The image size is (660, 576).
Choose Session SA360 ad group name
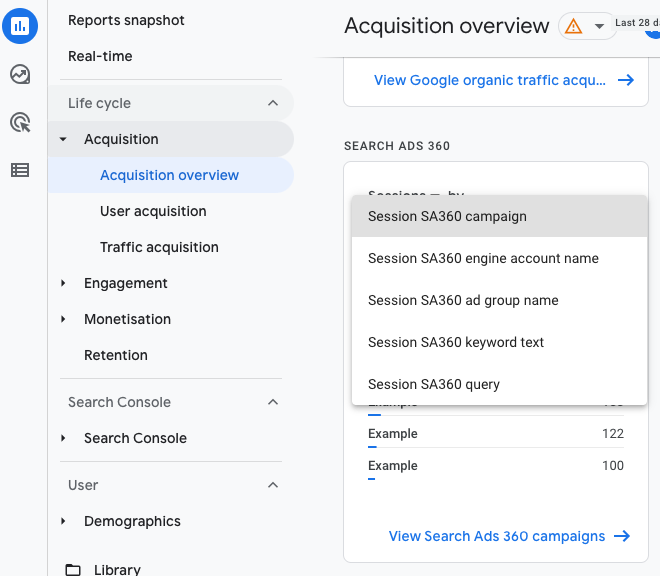(x=463, y=300)
